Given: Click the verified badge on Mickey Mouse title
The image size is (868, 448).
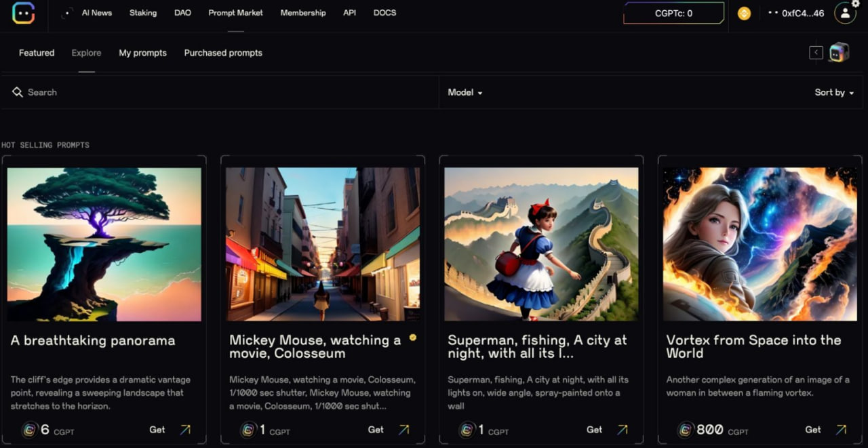Looking at the screenshot, I should (x=413, y=337).
